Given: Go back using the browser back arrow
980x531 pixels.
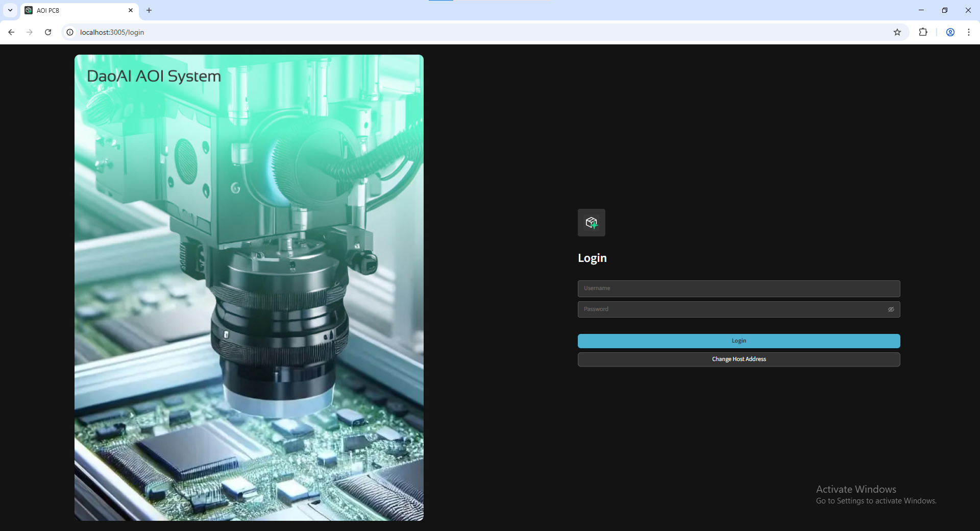Looking at the screenshot, I should point(11,32).
